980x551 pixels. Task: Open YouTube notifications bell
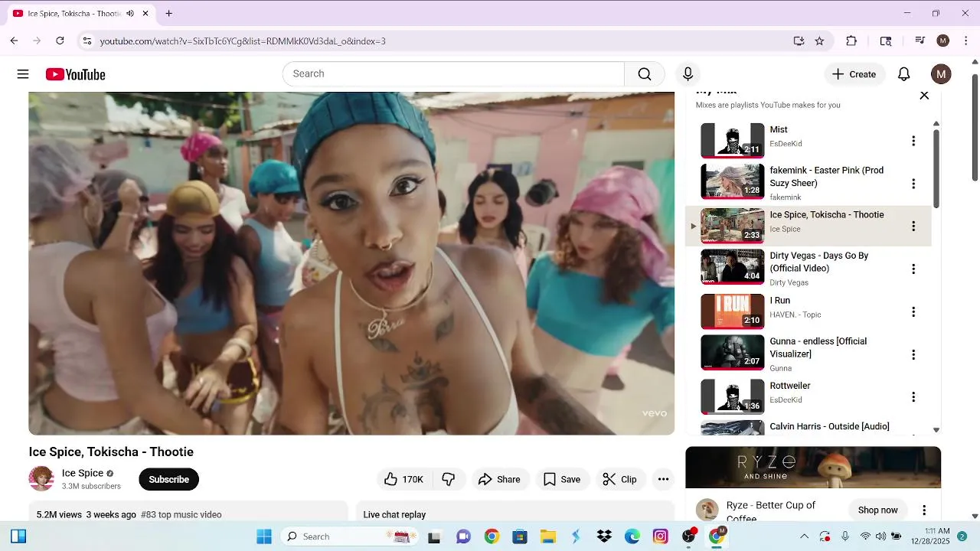[903, 74]
